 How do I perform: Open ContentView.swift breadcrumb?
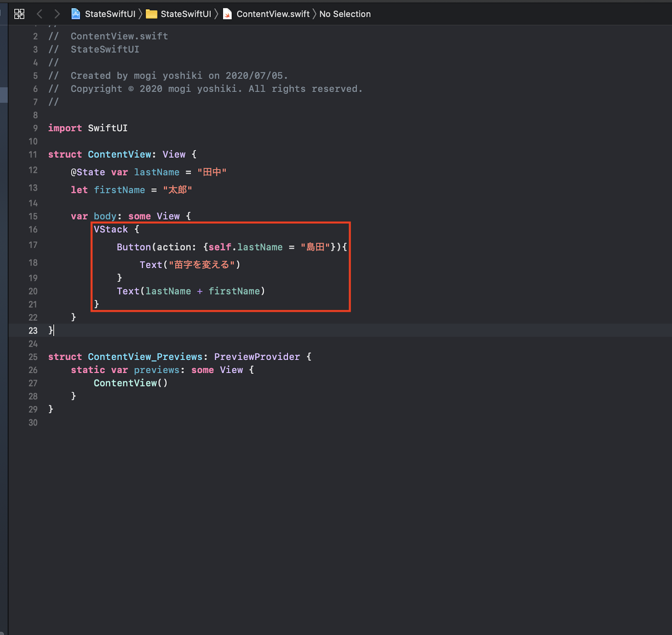point(273,14)
